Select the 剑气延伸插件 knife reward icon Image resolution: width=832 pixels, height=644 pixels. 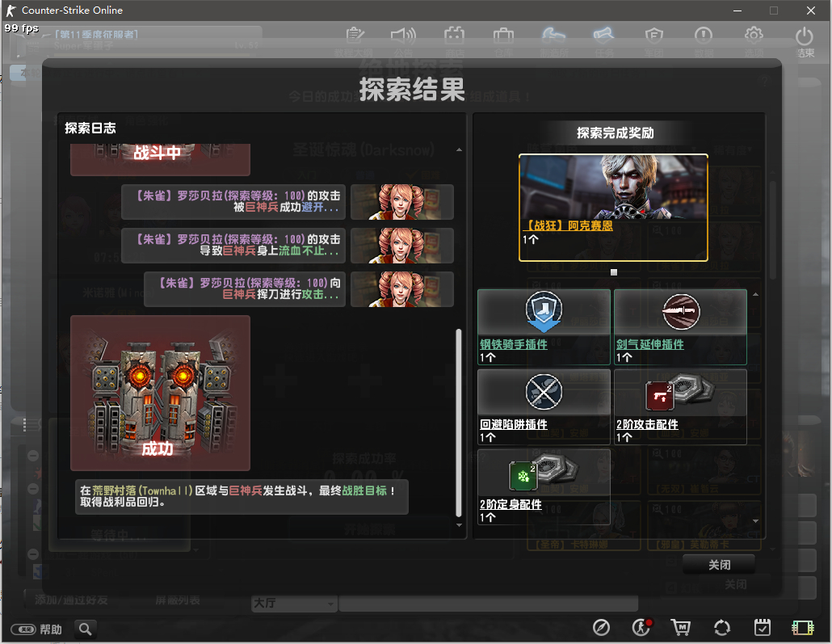(681, 312)
